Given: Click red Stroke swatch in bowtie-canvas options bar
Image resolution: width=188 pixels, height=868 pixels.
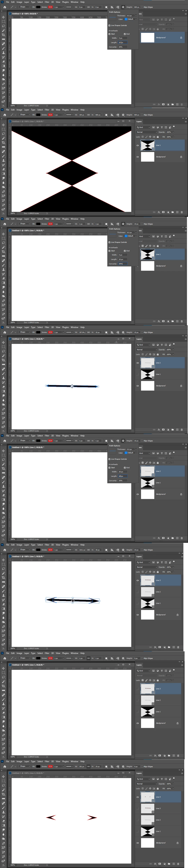Looking at the screenshot, I should click(x=50, y=115).
